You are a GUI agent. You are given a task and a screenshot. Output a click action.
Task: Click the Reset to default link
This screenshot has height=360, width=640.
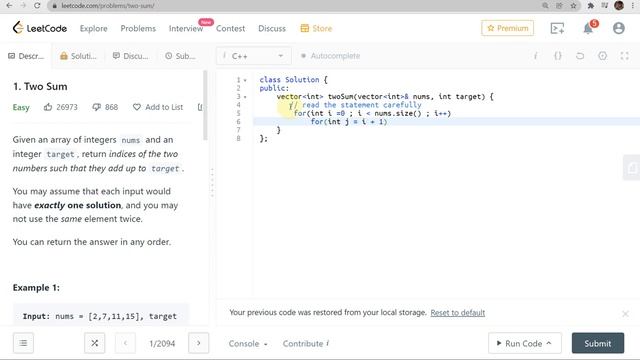(458, 313)
